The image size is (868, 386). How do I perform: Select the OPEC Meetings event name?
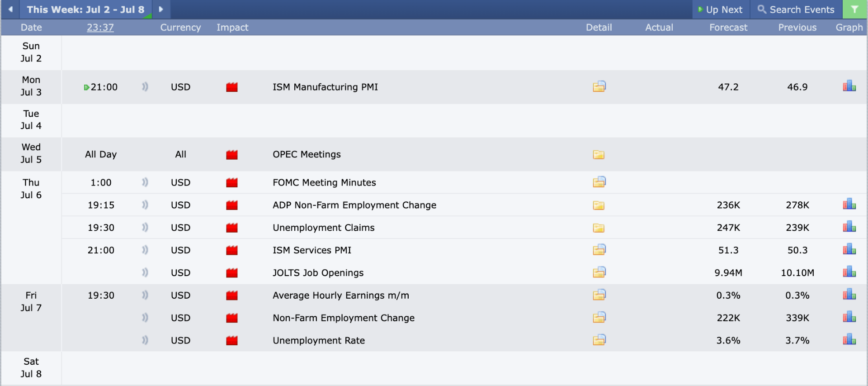(307, 154)
